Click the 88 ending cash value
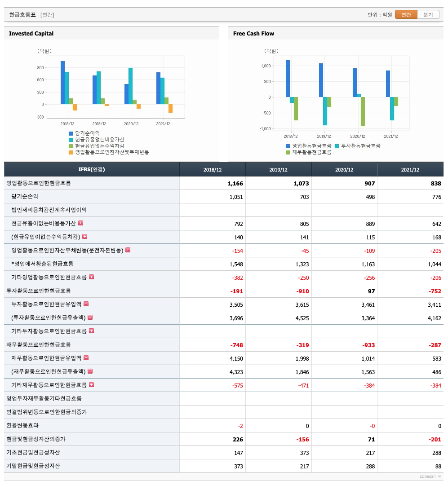The image size is (448, 485). [438, 467]
